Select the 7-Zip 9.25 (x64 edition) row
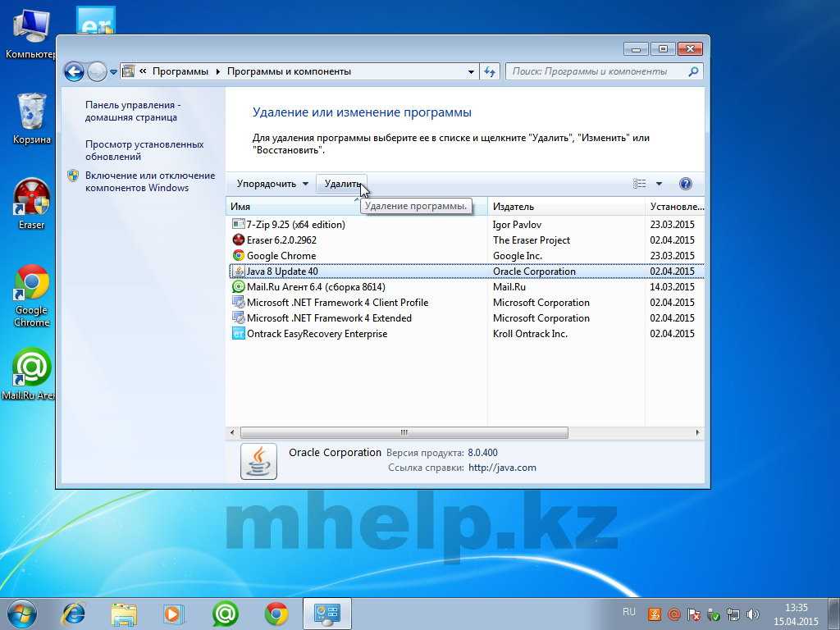This screenshot has width=840, height=630. click(x=467, y=225)
